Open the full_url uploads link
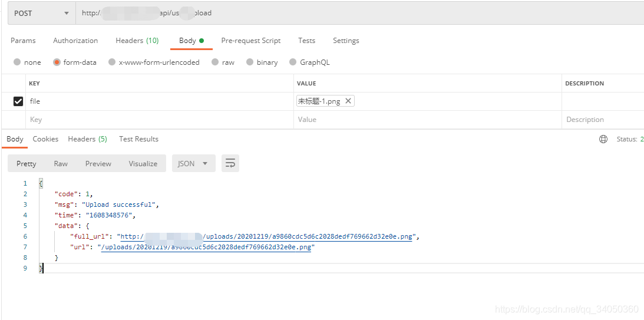 point(266,236)
